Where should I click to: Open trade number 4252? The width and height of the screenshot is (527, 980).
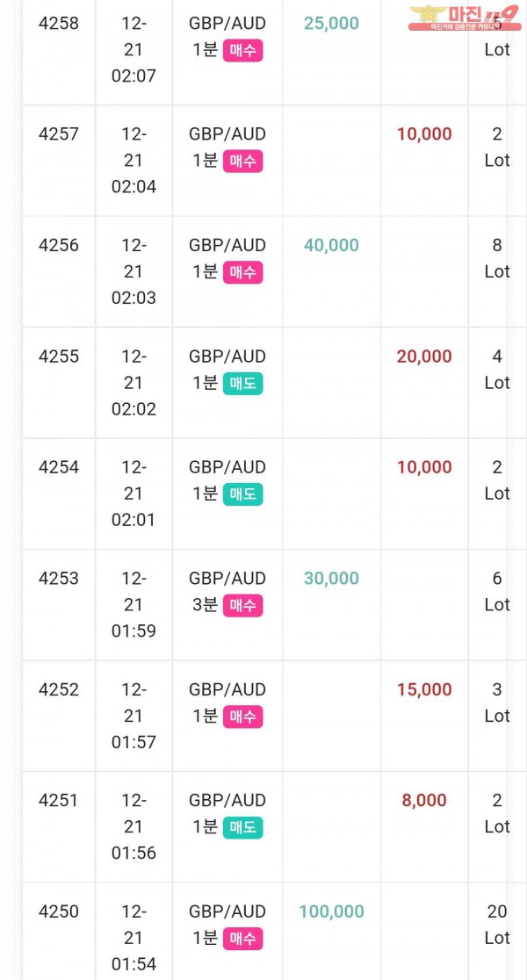pyautogui.click(x=59, y=689)
